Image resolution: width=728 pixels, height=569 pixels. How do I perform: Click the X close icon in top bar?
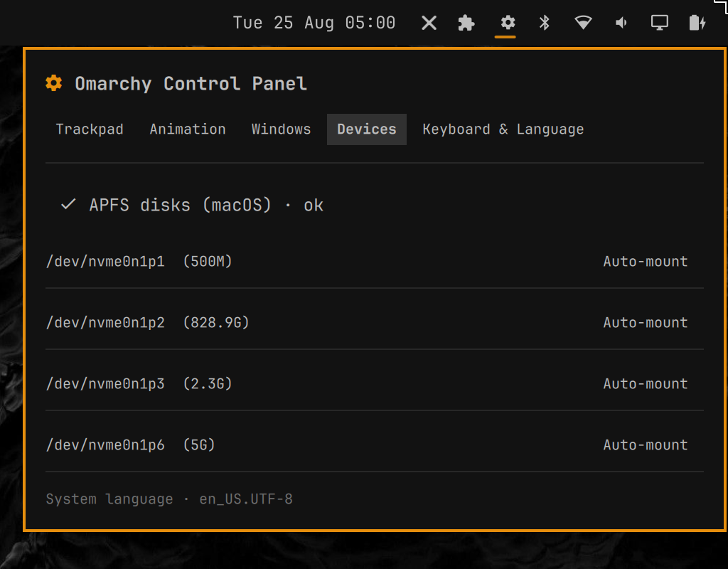pos(429,23)
